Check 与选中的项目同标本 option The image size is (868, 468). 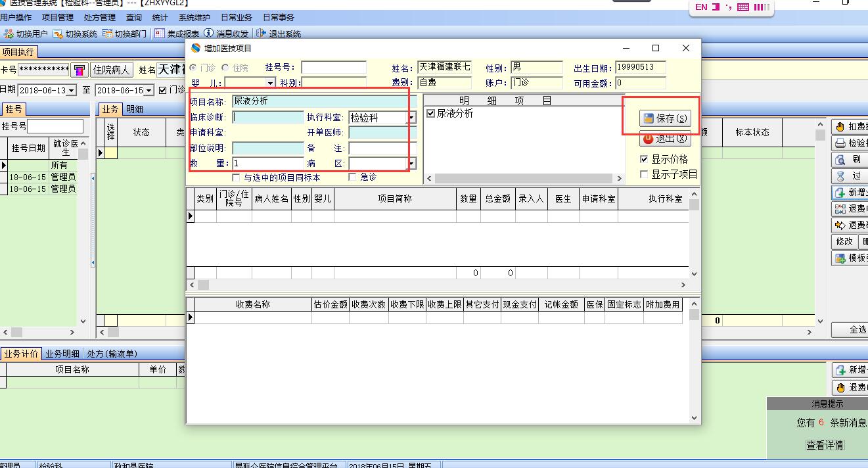pyautogui.click(x=237, y=177)
